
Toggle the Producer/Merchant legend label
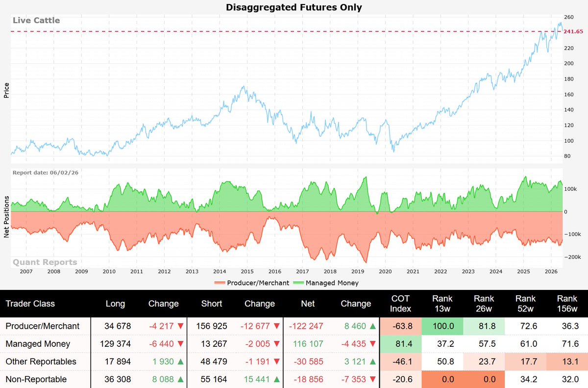click(x=259, y=283)
